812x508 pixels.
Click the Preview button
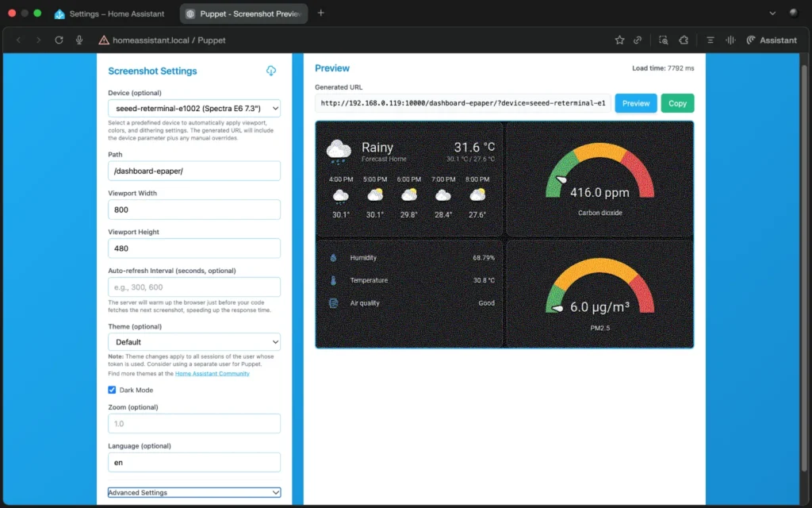636,103
